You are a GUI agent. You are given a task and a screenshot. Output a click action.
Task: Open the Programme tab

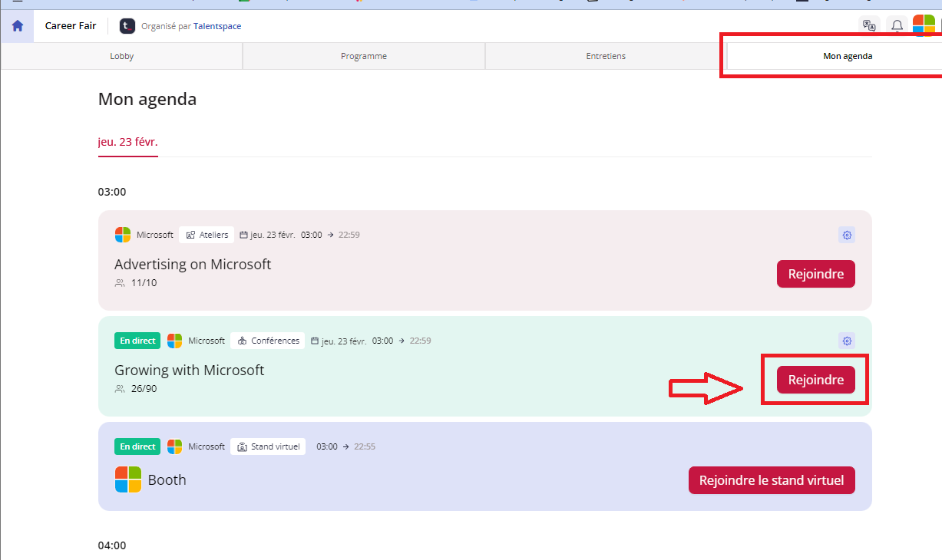364,56
